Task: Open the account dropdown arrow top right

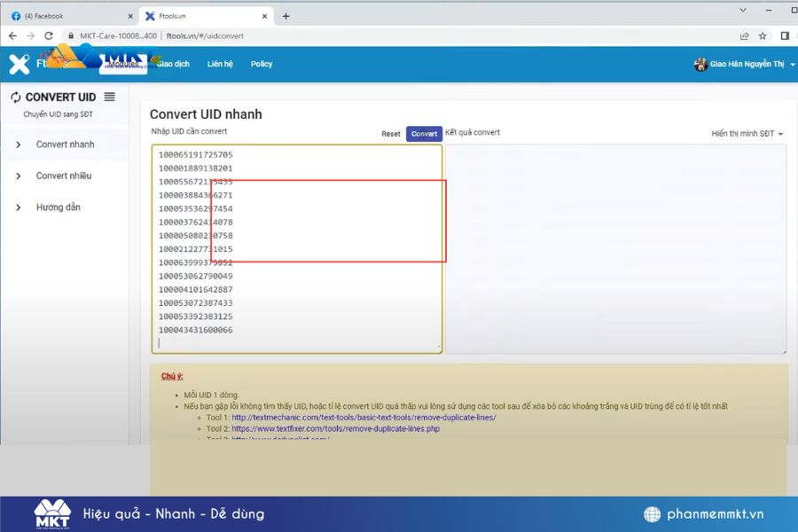Action: pos(792,64)
